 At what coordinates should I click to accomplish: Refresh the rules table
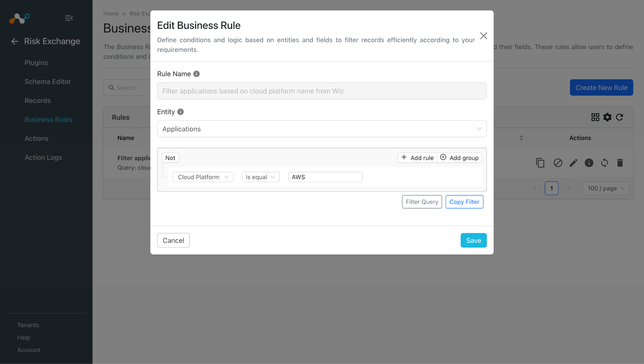click(619, 117)
